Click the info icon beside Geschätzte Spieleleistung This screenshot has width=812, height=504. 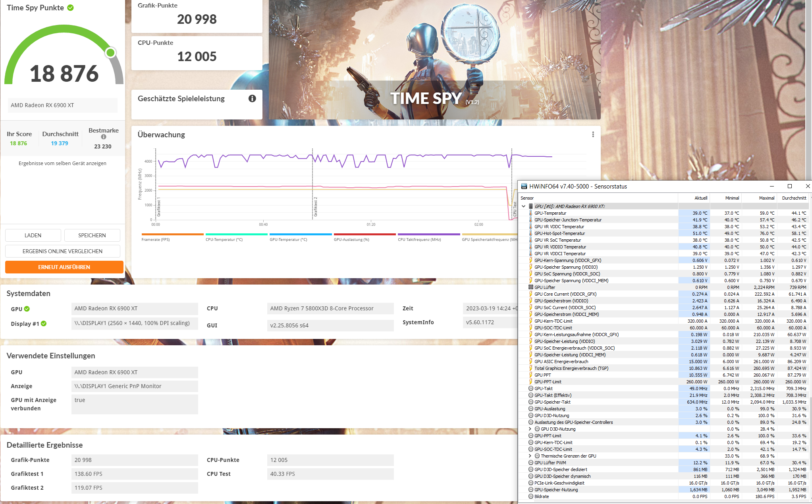tap(252, 98)
